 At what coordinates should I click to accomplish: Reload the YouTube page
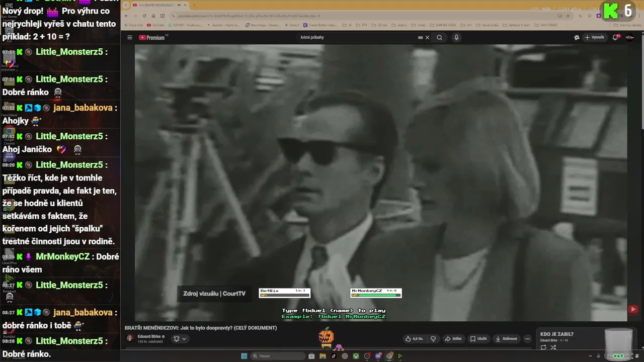[144, 16]
